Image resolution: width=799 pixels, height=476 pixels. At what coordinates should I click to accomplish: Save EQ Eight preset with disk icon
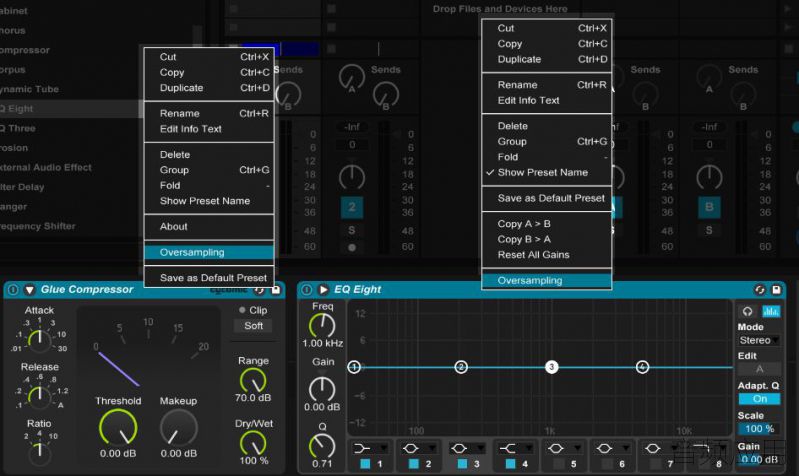pos(776,289)
